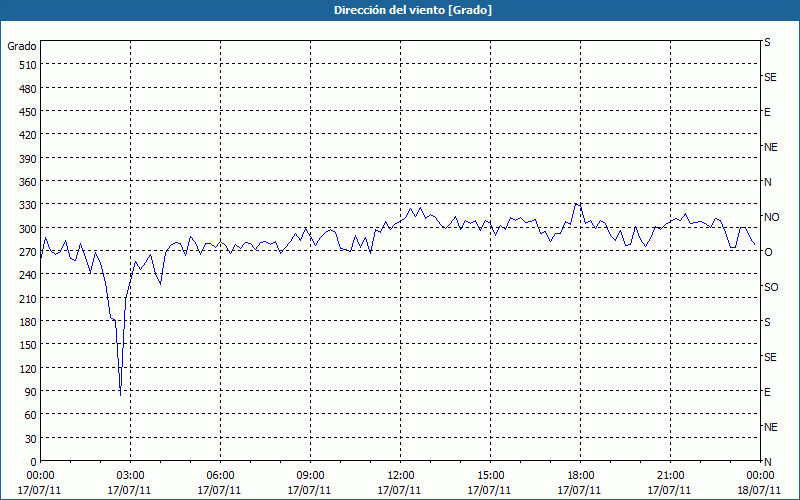
Task: Click the 12:00 time axis label
Action: (x=401, y=476)
